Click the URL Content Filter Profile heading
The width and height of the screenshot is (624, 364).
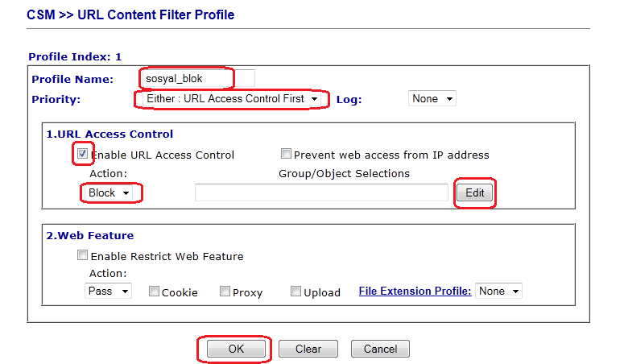tap(131, 14)
